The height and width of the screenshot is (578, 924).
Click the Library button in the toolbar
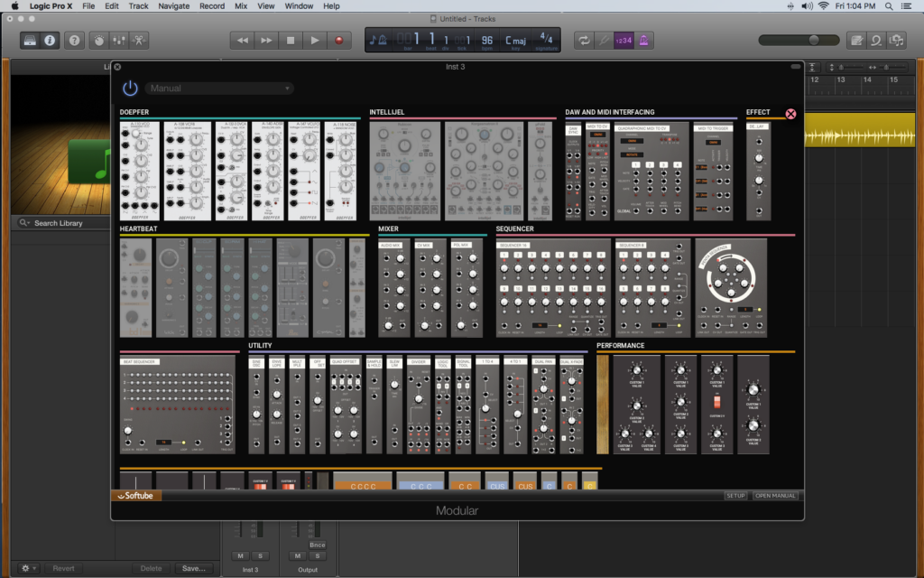coord(30,40)
